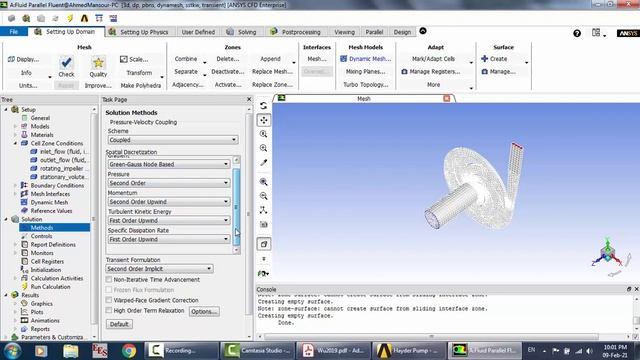Click the console horizontal scrollbar
This screenshot has height=360, width=640.
pos(431,337)
